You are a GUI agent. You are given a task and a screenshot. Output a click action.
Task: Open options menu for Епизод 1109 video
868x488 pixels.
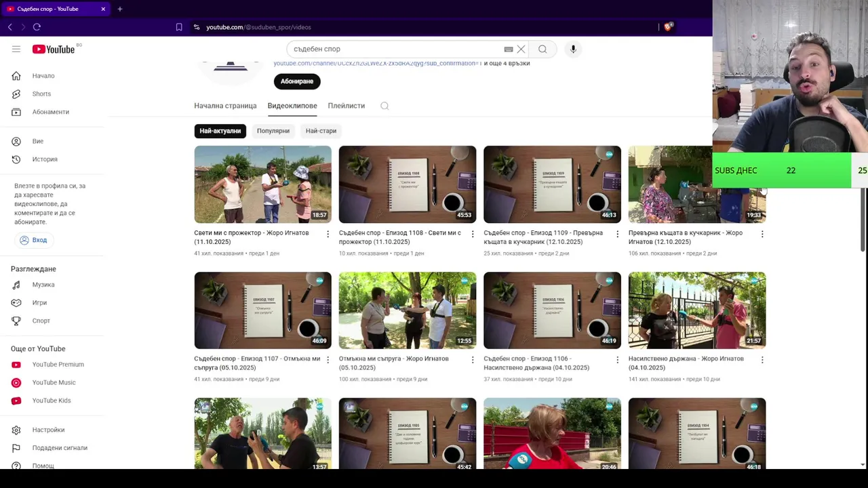click(x=617, y=234)
